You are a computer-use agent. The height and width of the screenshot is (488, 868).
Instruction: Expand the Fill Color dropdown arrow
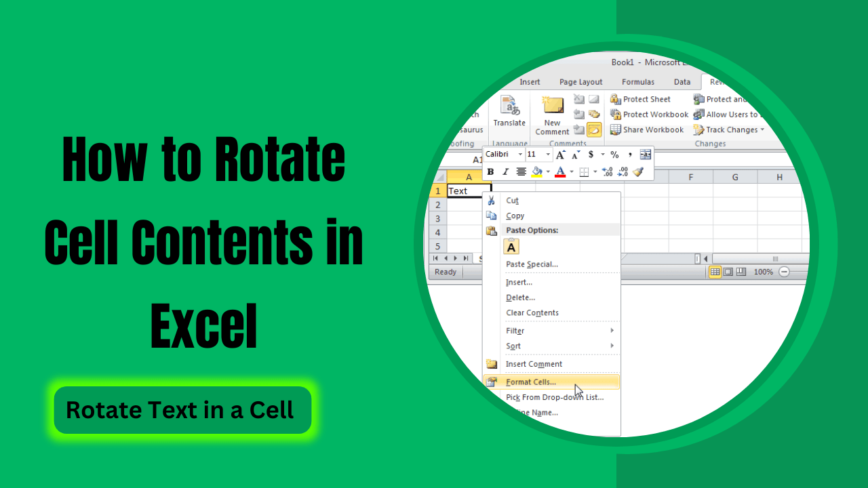[548, 171]
